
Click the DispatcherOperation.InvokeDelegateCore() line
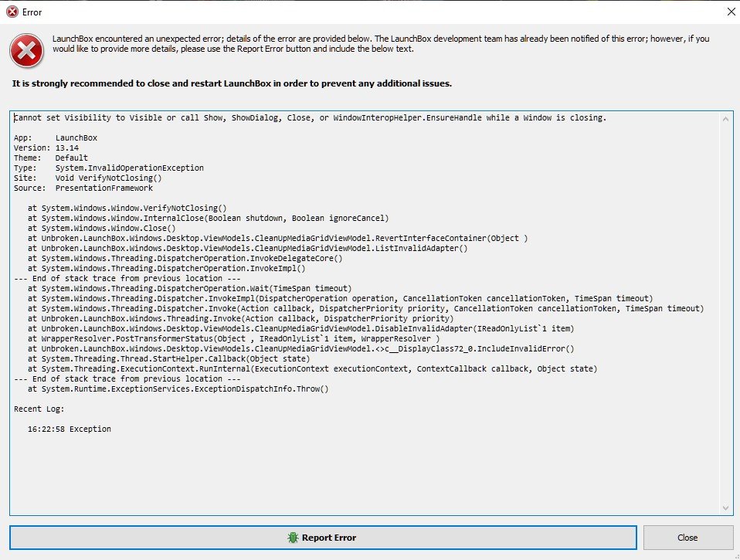click(185, 258)
